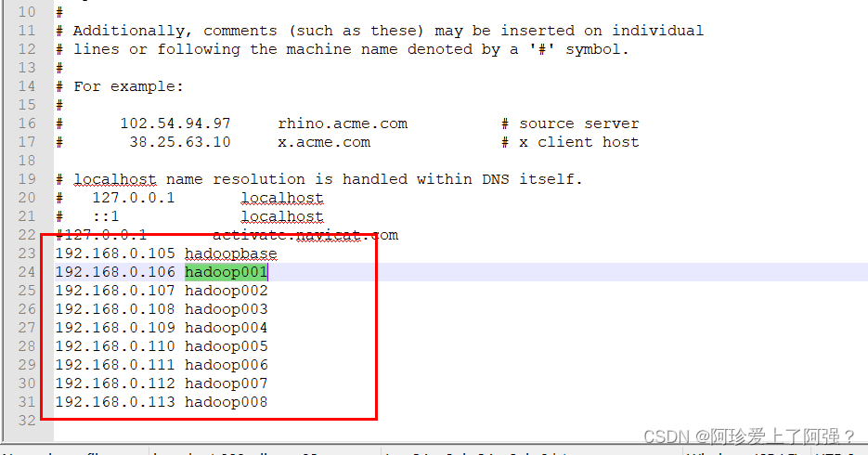The width and height of the screenshot is (868, 455).
Task: Click line number 27 in the gutter
Action: click(x=27, y=328)
